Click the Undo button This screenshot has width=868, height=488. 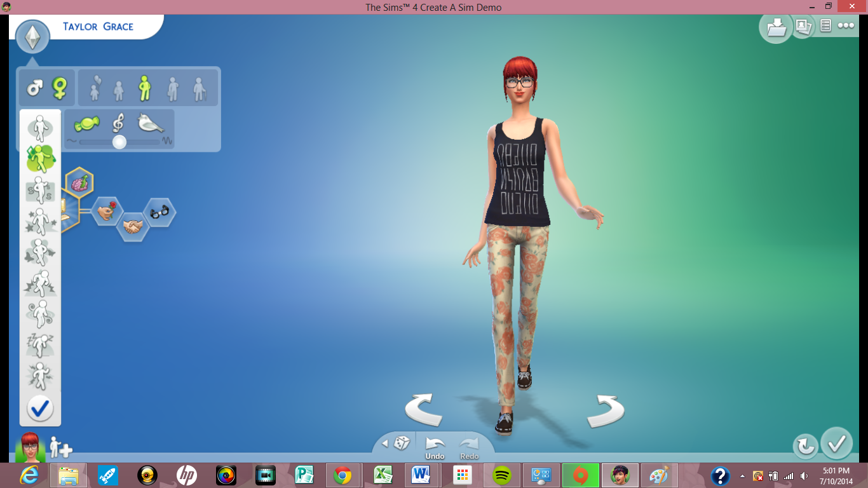435,447
